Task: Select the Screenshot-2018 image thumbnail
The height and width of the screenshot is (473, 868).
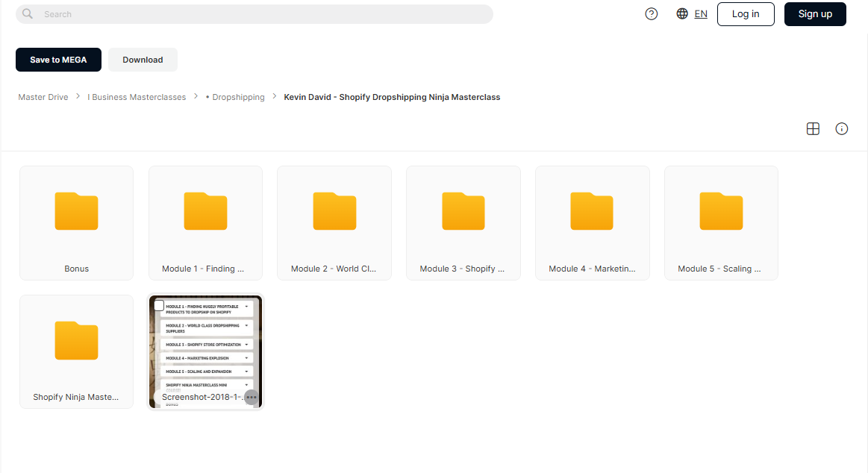Action: point(205,352)
